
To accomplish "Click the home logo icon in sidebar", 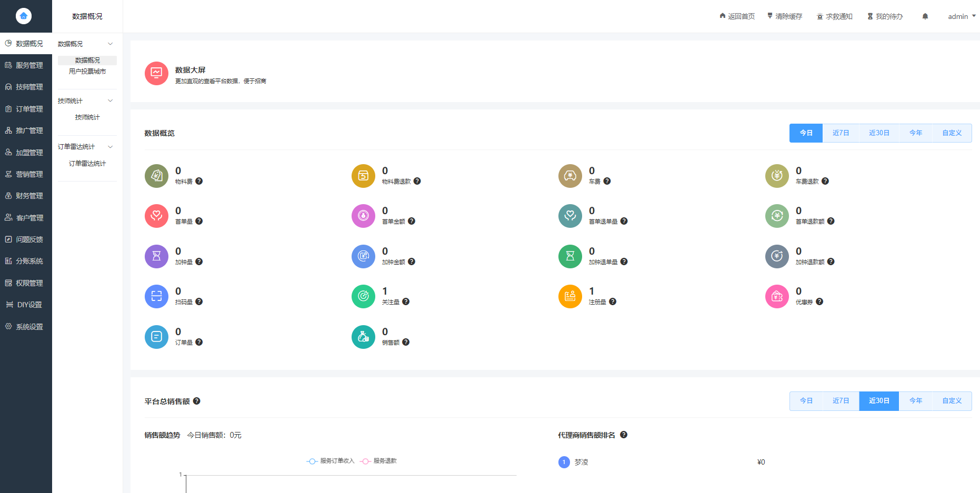I will pyautogui.click(x=24, y=16).
